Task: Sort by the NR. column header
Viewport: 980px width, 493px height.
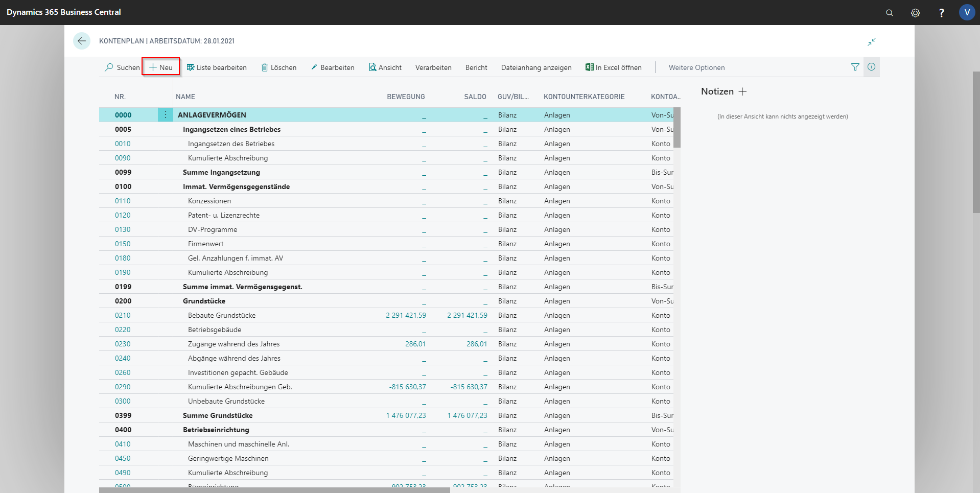Action: (120, 97)
